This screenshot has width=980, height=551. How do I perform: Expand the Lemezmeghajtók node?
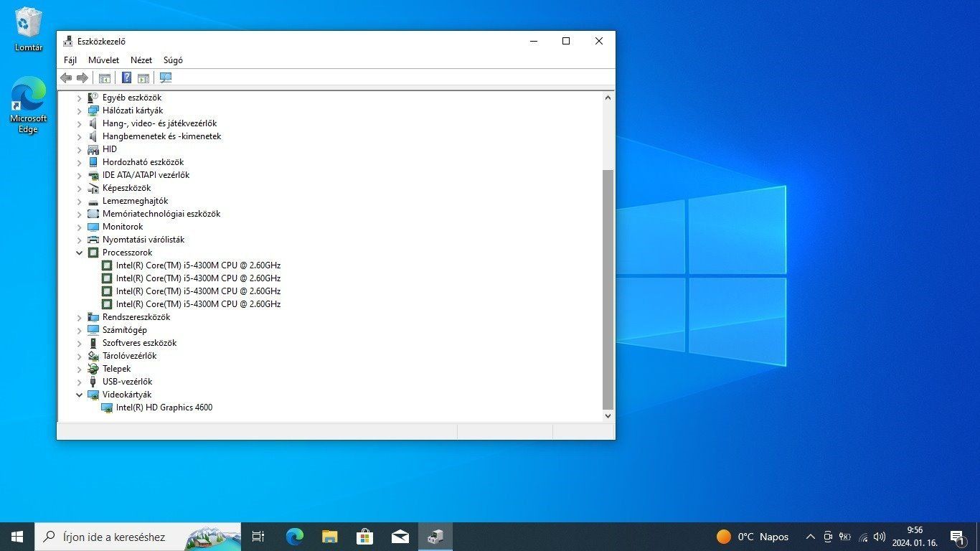80,201
